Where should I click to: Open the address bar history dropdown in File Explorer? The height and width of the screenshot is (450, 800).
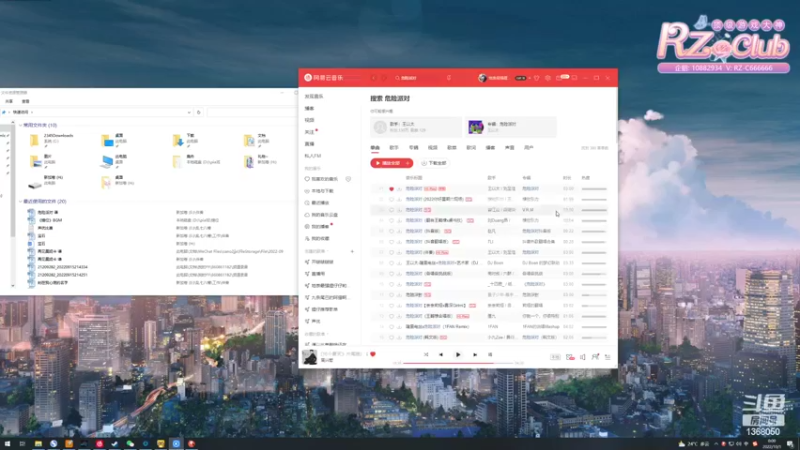click(x=189, y=112)
